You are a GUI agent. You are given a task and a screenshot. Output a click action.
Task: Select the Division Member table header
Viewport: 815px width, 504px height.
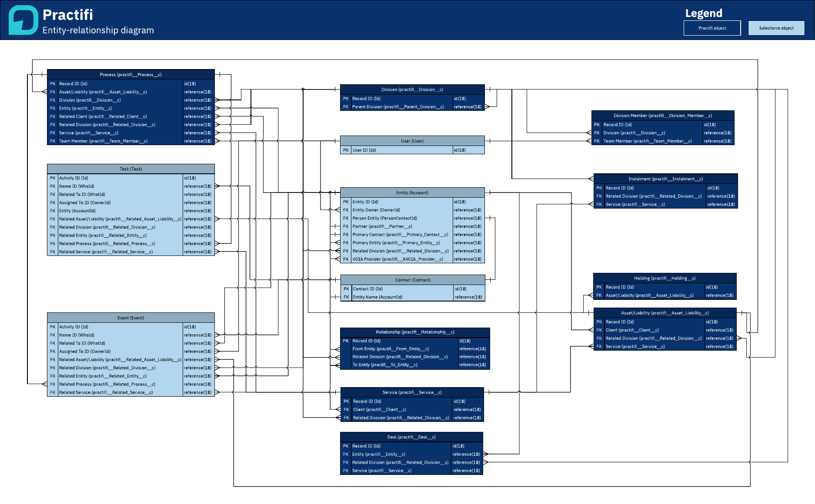(663, 116)
